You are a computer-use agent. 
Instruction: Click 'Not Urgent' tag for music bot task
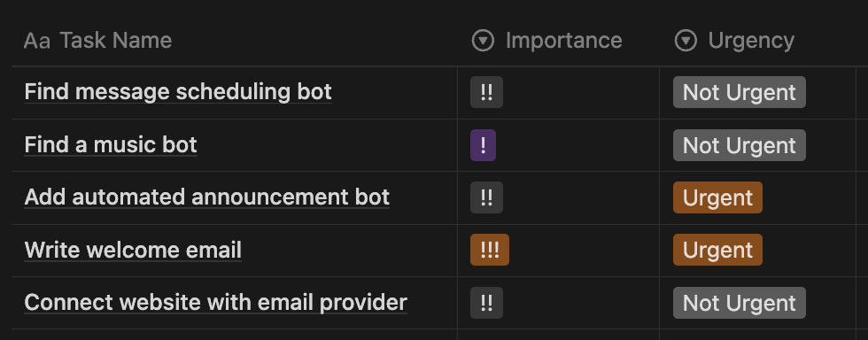pos(739,145)
